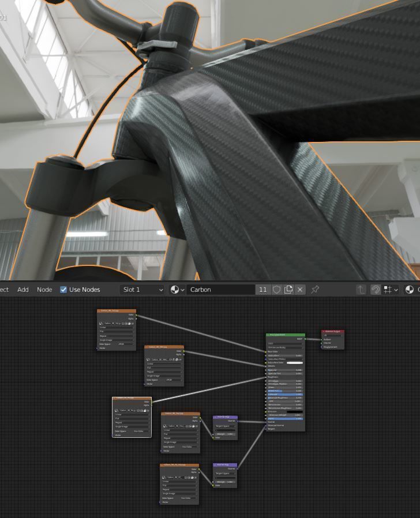Open Color Space dropdown in selected Roughness texture node
420x518 pixels.
click(x=141, y=431)
